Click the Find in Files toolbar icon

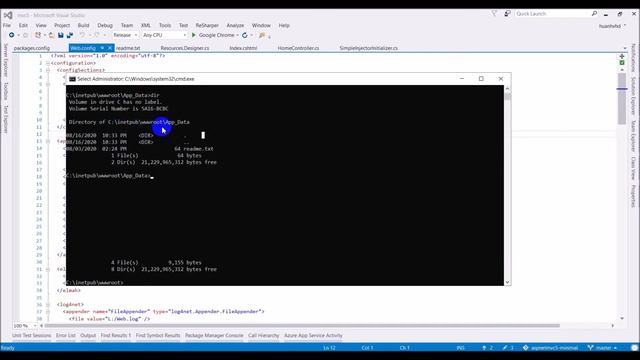coord(262,35)
